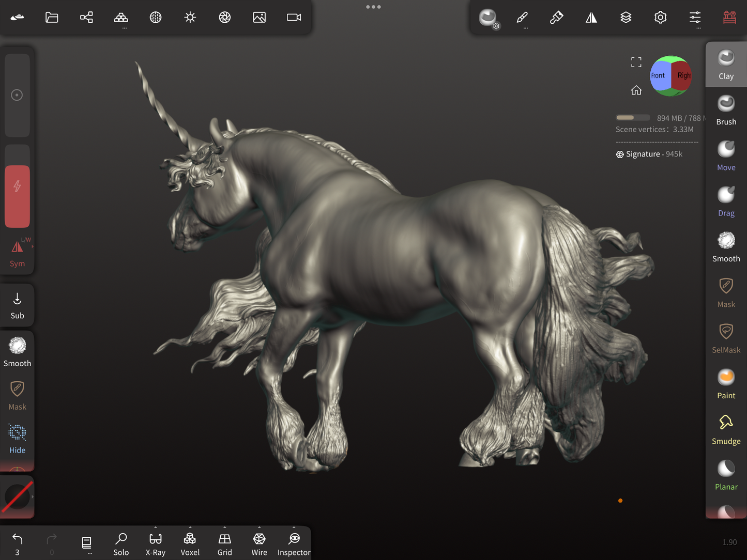Click the red intensity slider
Screen dimensions: 747x560
[x=17, y=196]
